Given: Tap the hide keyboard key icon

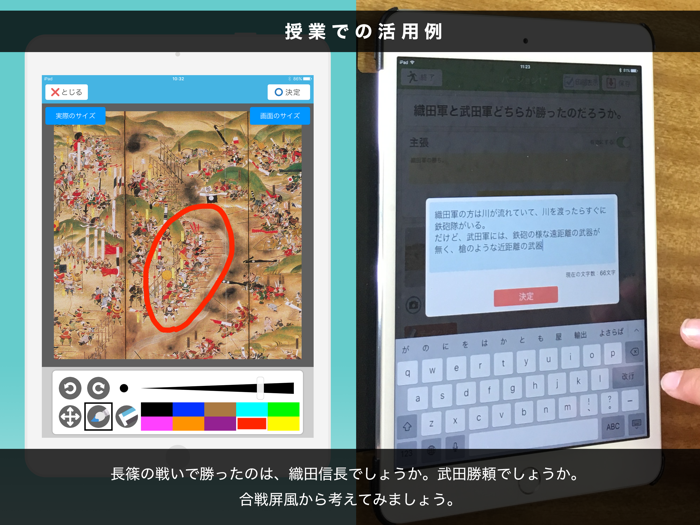Looking at the screenshot, I should pyautogui.click(x=636, y=423).
